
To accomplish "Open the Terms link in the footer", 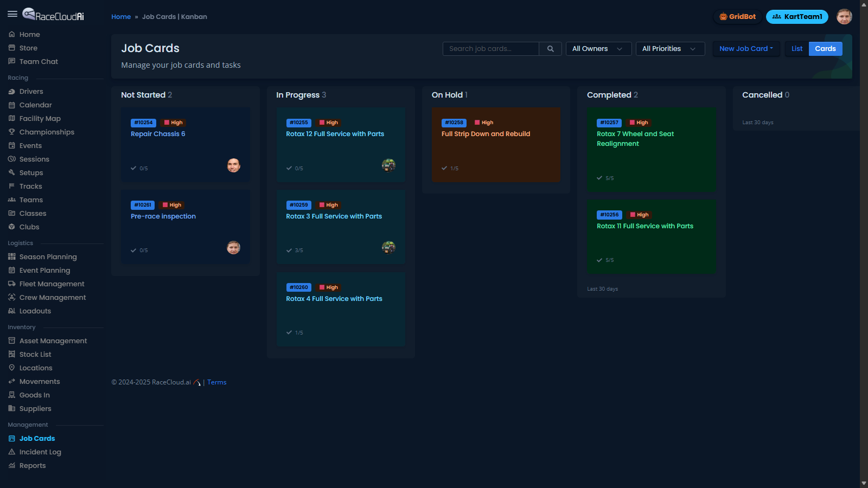I will coord(216,382).
